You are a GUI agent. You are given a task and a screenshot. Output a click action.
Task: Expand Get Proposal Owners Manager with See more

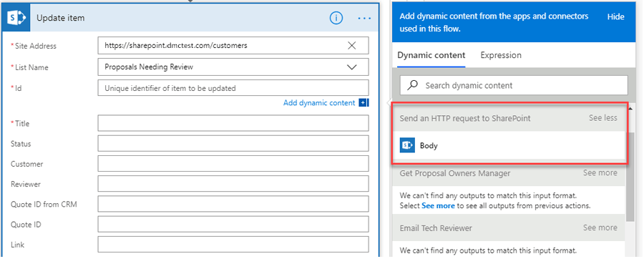point(600,173)
